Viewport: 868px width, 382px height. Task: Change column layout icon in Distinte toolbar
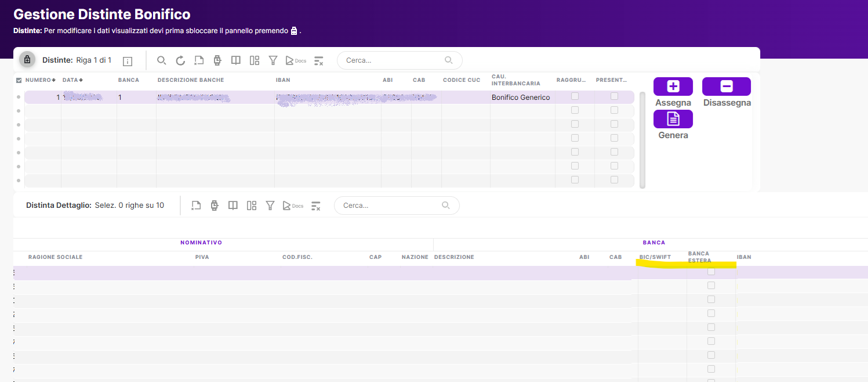(254, 60)
